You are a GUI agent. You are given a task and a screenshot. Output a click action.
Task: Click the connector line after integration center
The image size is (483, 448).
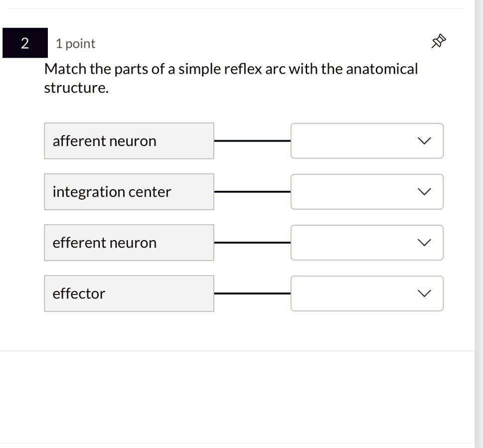tap(252, 192)
